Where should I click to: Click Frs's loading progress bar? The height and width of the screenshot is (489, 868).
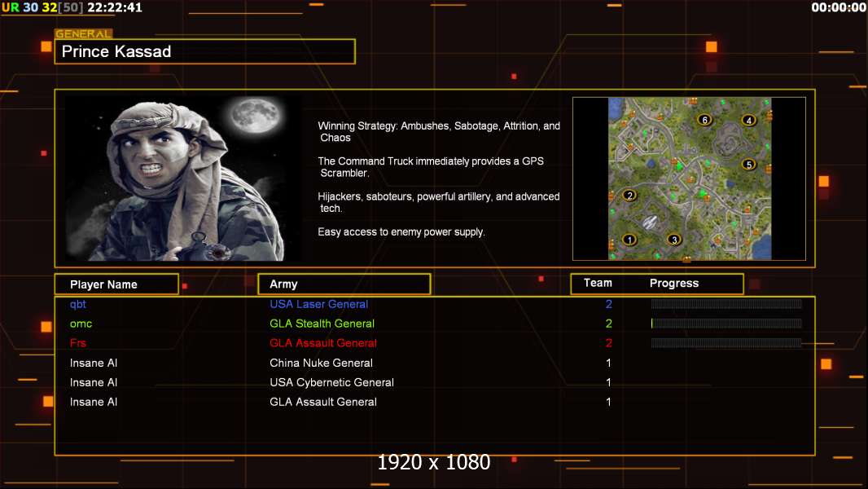[726, 343]
